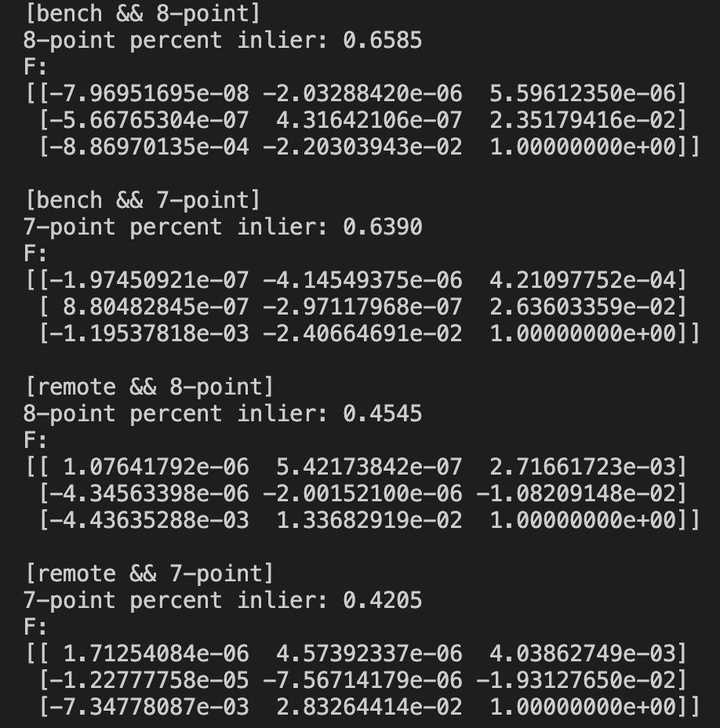720x728 pixels.
Task: Click the 8-point percent inlier value 0.4545
Action: [383, 413]
